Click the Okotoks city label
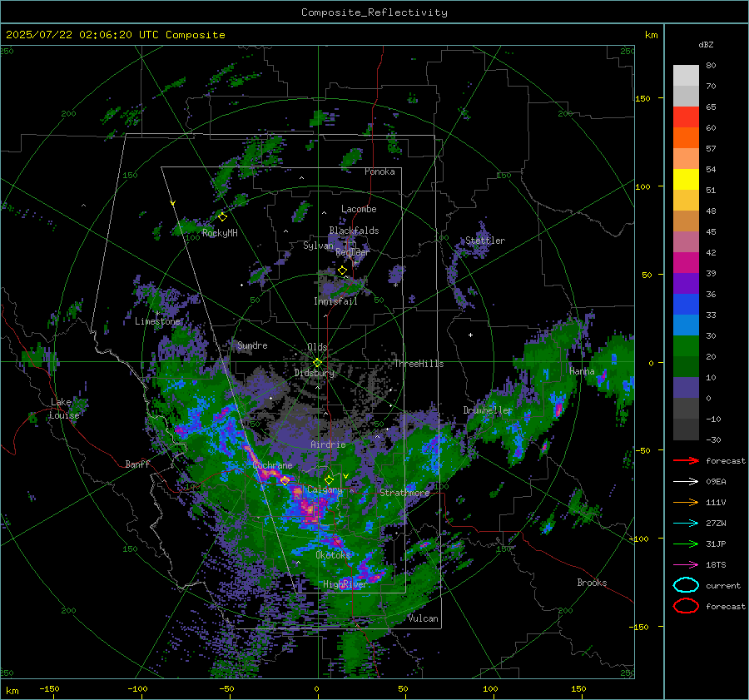749x700 pixels. pos(334,555)
